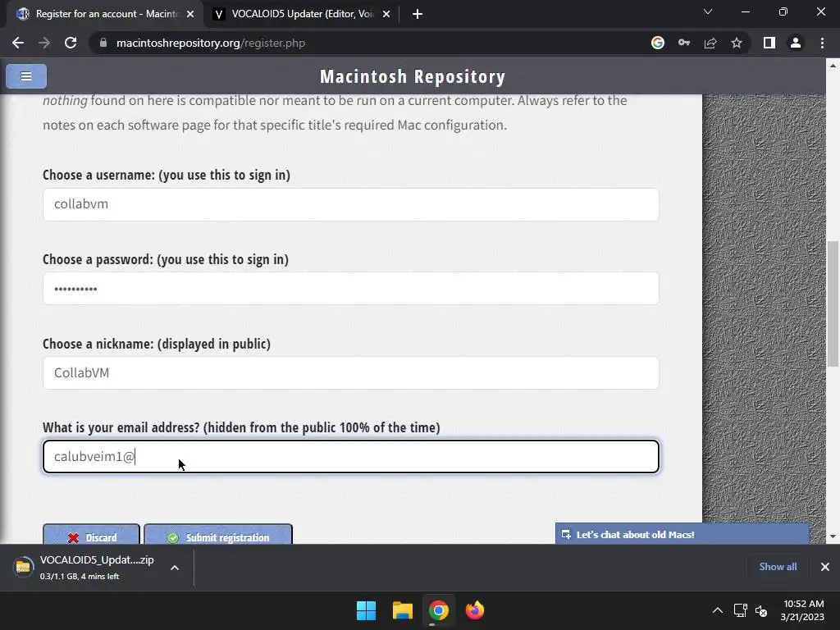
Task: Expand VOCALOID5 download options chevron
Action: [x=175, y=568]
